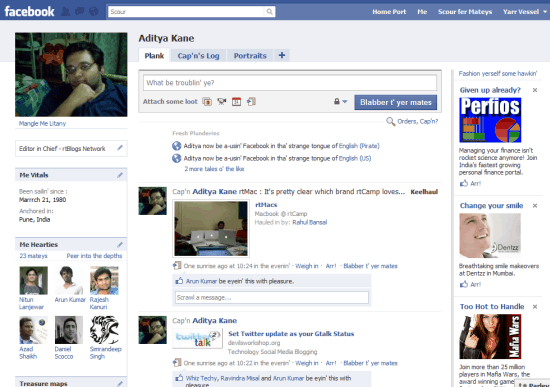Open Scour fer Mateys
Viewport: 550px width, 387px height.
point(465,12)
